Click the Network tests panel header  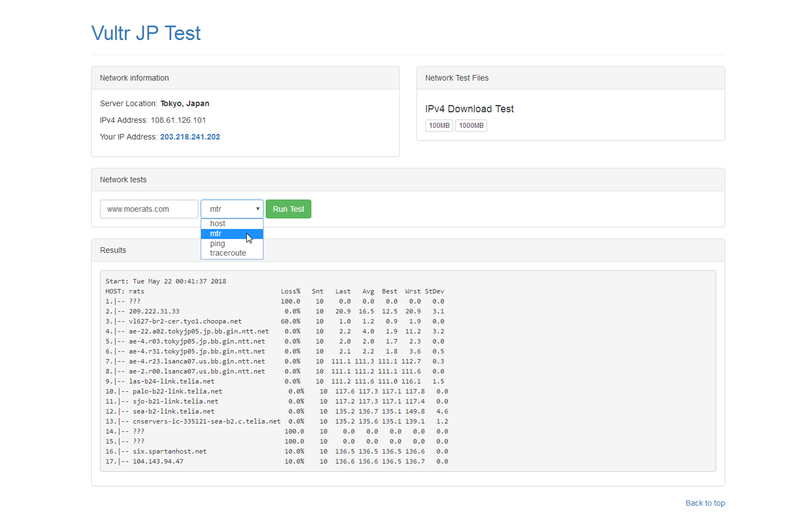tap(408, 180)
